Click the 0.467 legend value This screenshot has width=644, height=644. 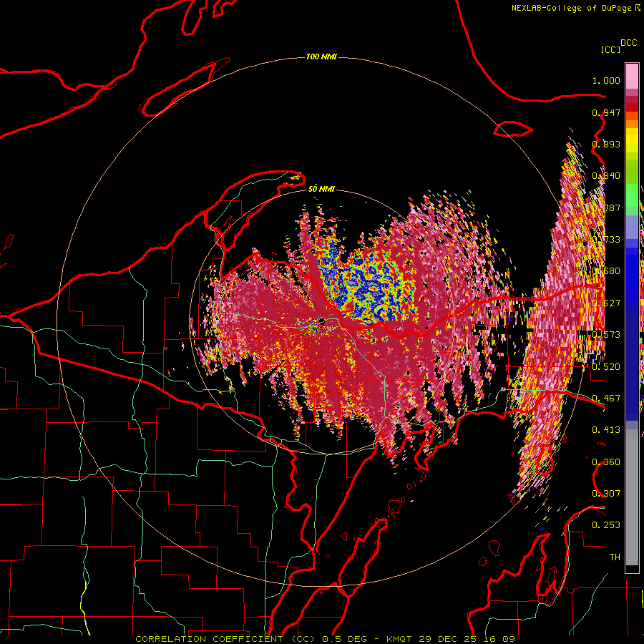pos(606,399)
